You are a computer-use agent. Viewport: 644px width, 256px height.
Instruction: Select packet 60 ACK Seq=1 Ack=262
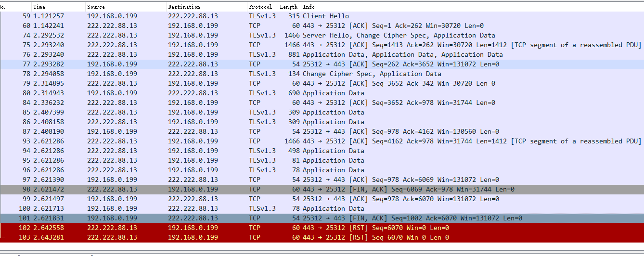tap(322, 26)
